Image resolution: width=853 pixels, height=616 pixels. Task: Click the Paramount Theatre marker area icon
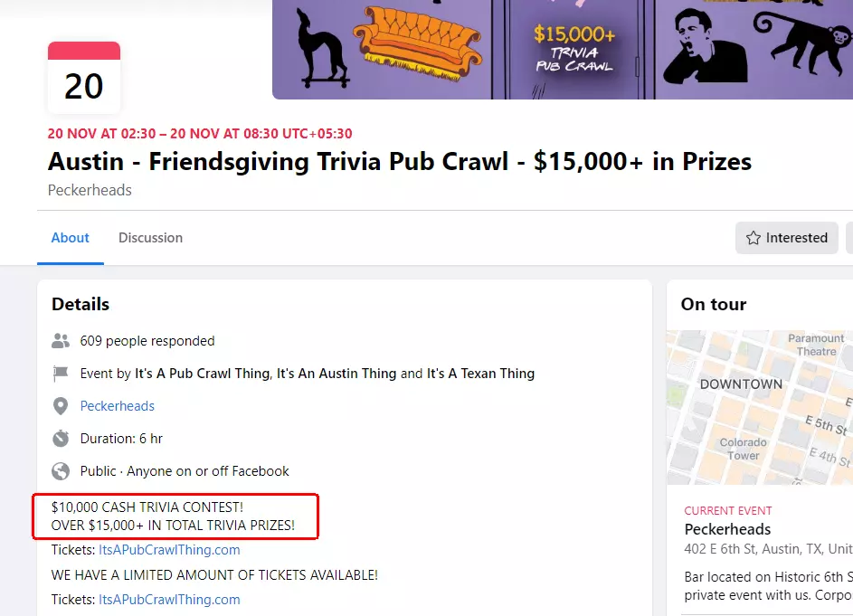coord(817,343)
